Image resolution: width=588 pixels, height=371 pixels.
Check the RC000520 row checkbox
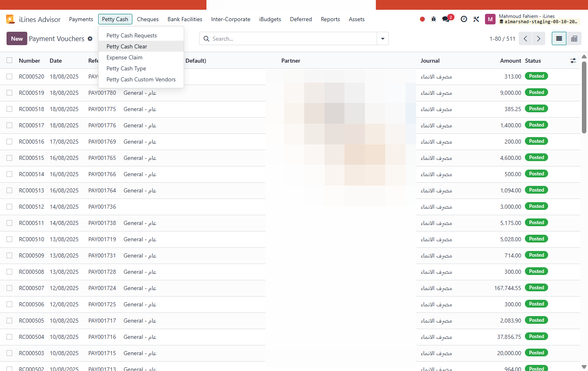pyautogui.click(x=9, y=76)
